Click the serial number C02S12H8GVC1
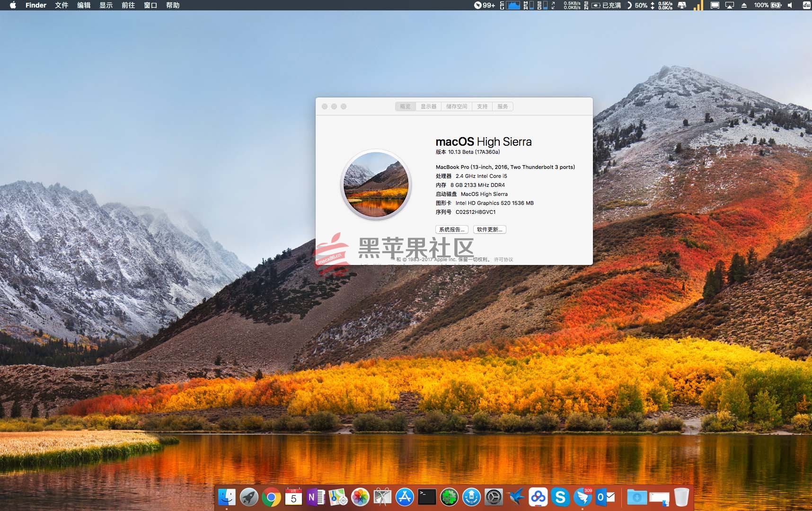Viewport: 812px width, 511px height. tap(476, 212)
